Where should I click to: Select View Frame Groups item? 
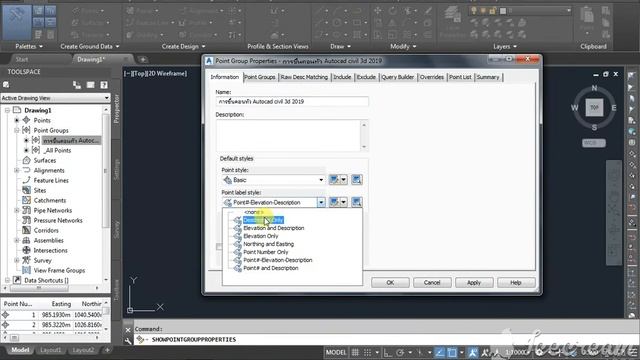pyautogui.click(x=59, y=270)
